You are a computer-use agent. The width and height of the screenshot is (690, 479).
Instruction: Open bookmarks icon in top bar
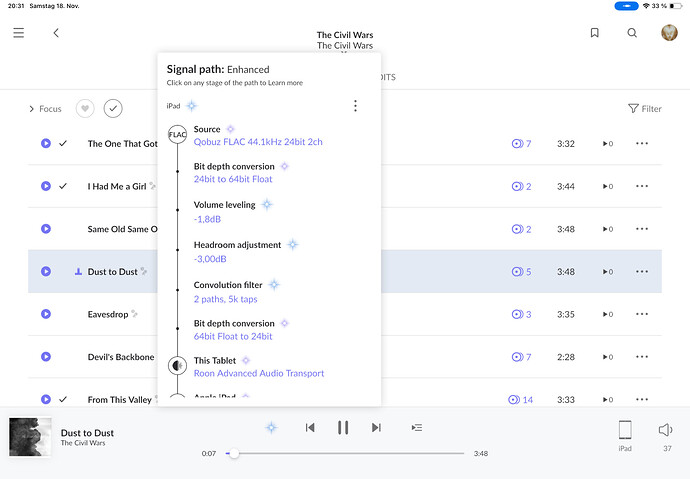[595, 33]
